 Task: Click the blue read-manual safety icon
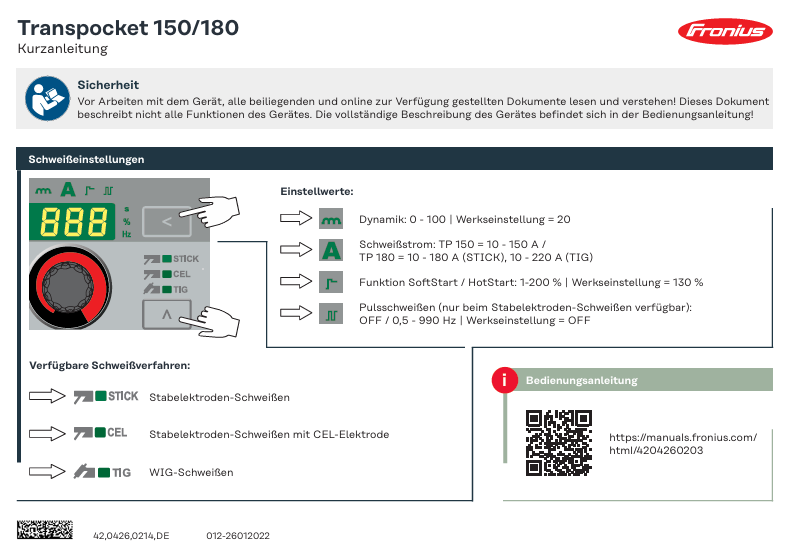point(45,98)
